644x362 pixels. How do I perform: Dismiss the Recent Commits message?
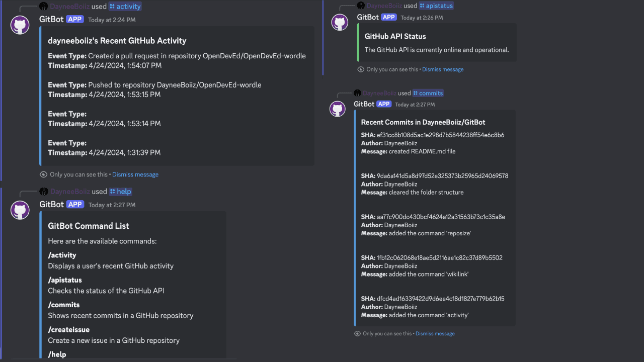tap(435, 333)
